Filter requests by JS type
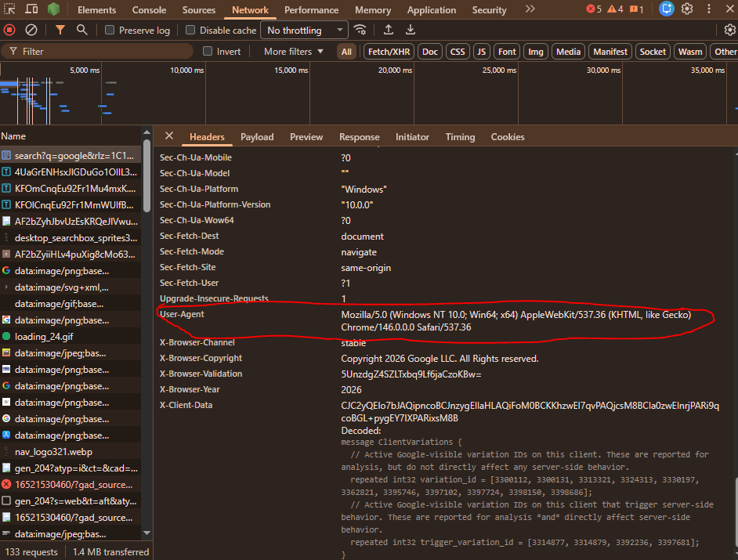 (x=482, y=52)
